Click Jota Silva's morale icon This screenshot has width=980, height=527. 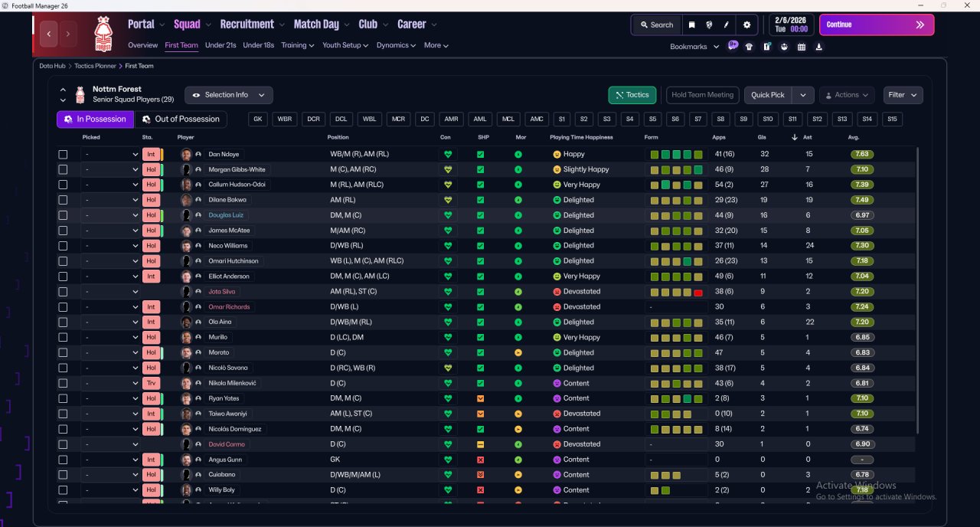(x=518, y=292)
